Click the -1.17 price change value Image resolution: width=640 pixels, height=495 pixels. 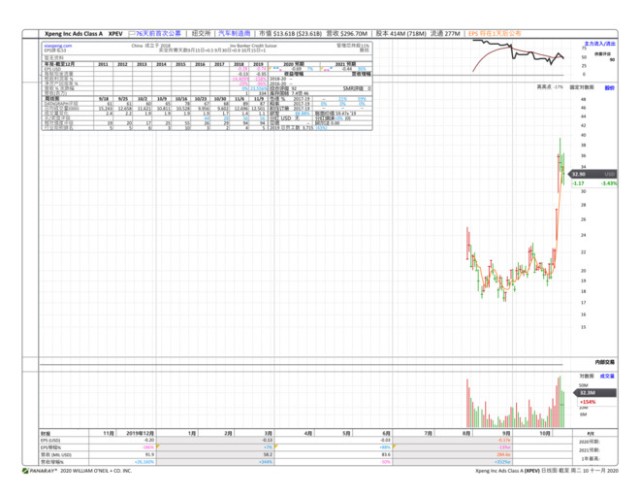click(578, 184)
